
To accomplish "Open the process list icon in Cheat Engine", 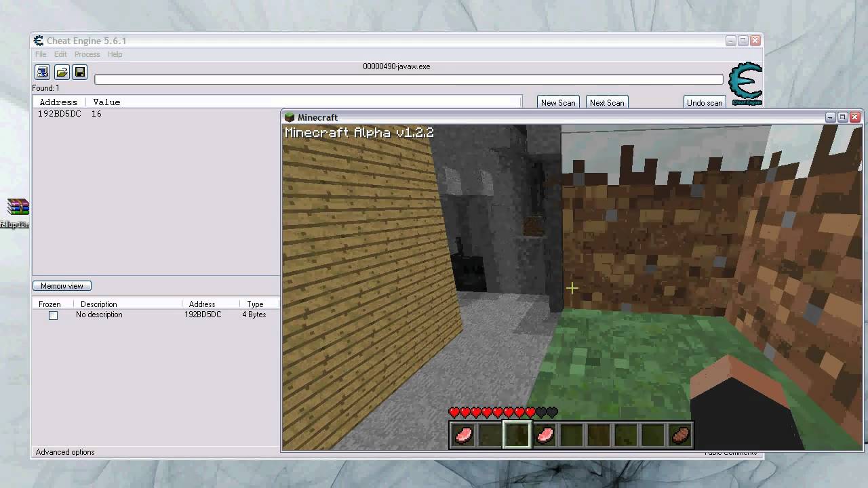I will 42,72.
